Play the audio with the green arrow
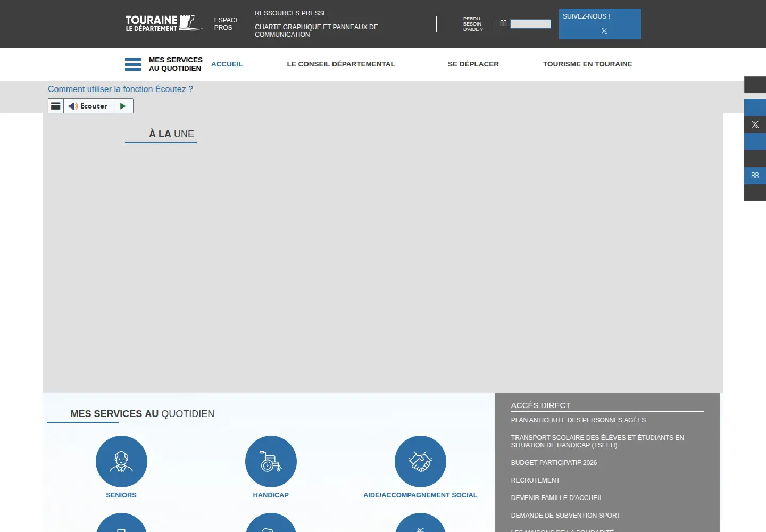The height and width of the screenshot is (532, 766). tap(123, 106)
